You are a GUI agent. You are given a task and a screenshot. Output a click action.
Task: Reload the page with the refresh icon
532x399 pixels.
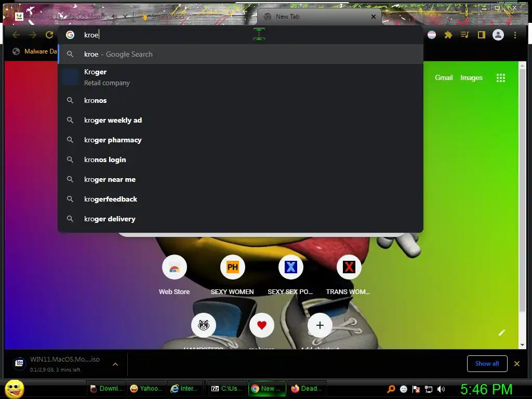click(49, 35)
